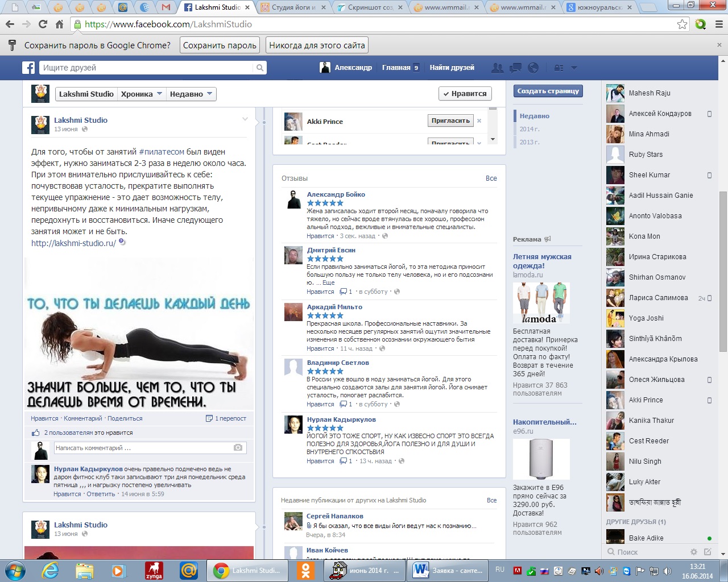Bookmark page with star icon

(x=682, y=24)
